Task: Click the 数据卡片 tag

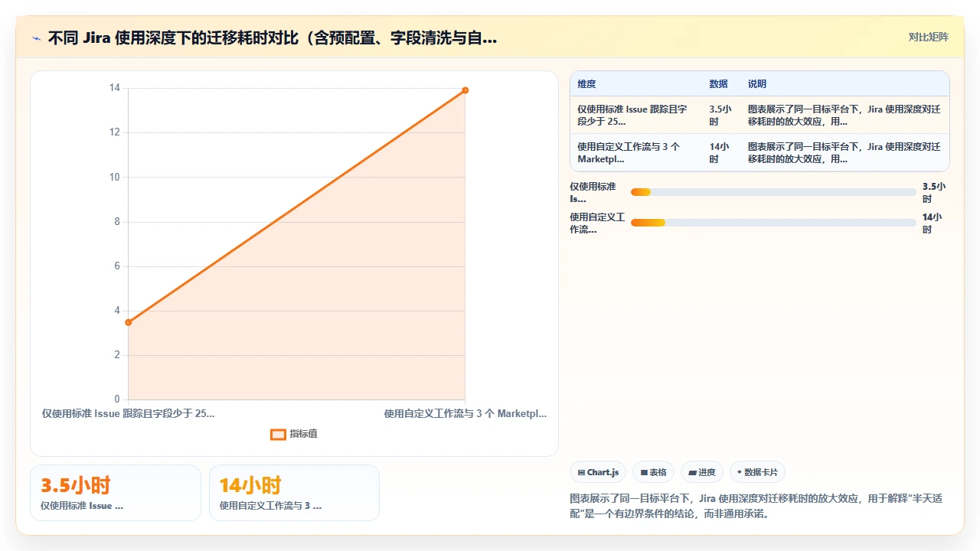Action: click(x=757, y=472)
